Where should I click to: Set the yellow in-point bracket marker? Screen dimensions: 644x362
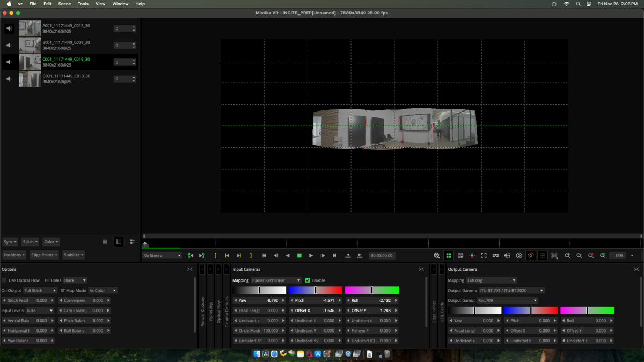[x=215, y=256]
